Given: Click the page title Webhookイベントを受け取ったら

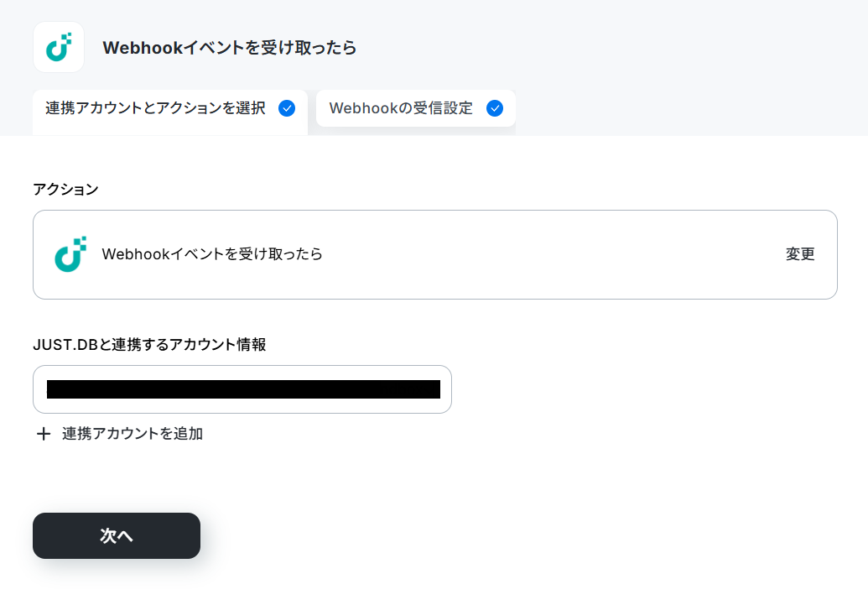Looking at the screenshot, I should point(230,48).
